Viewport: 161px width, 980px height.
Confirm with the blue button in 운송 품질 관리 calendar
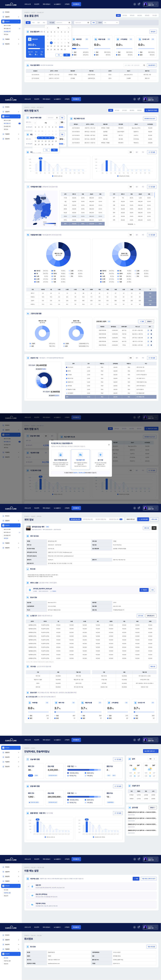(67, 55)
